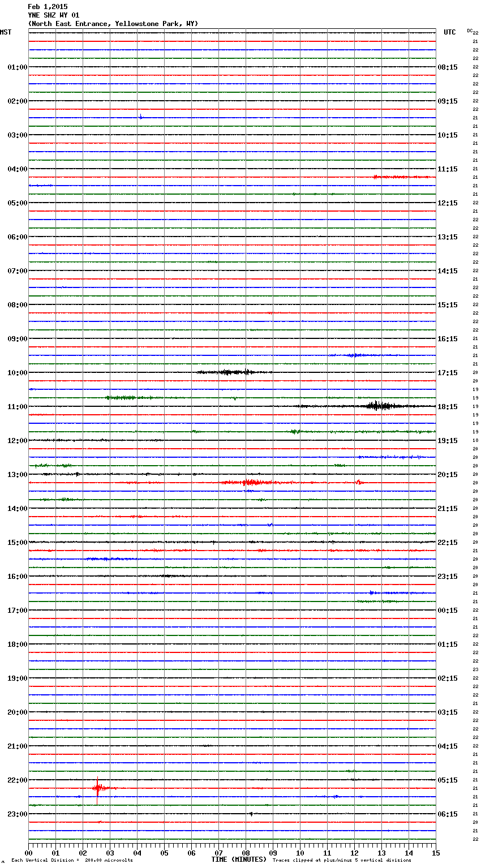Viewport: 481px width, 868px height.
Task: Click the 01:15 UTC time label
Action: click(448, 644)
